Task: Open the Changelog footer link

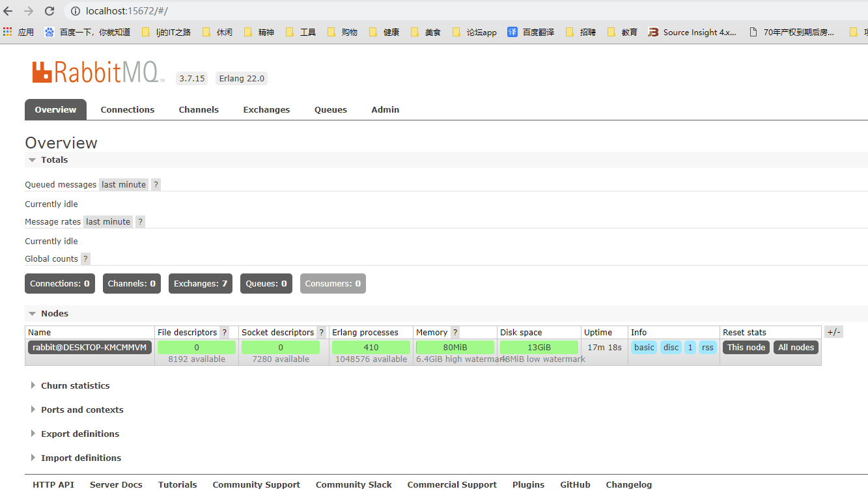Action: point(628,485)
